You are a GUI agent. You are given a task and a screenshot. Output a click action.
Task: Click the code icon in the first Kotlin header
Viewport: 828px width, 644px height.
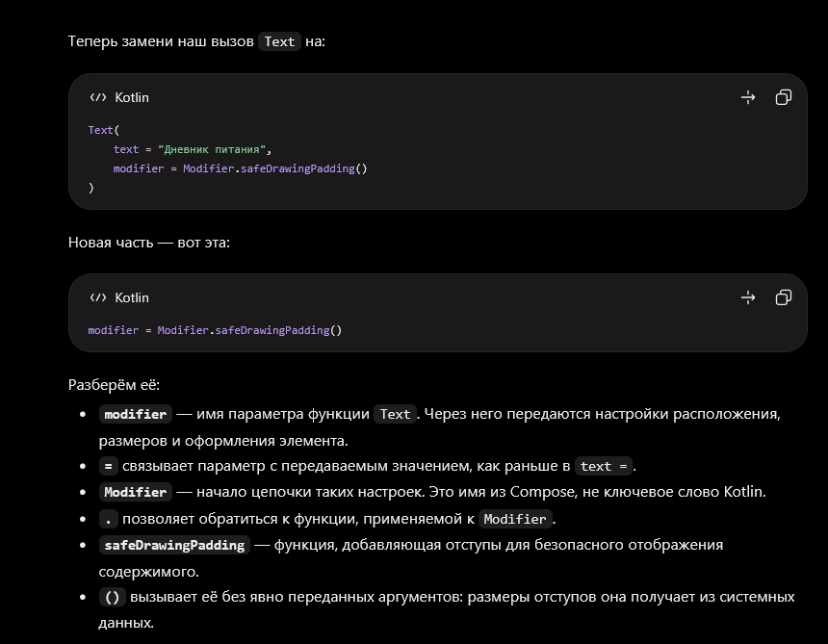coord(97,97)
